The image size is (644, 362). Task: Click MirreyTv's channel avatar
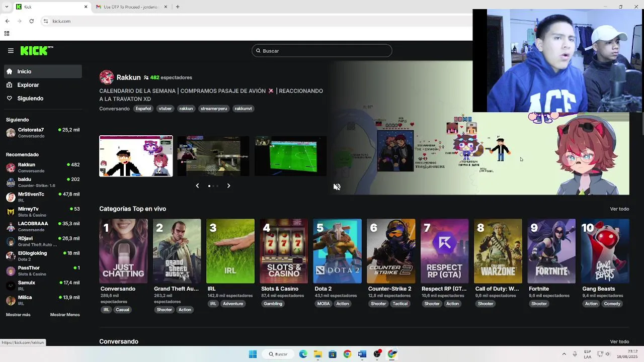coord(11,212)
